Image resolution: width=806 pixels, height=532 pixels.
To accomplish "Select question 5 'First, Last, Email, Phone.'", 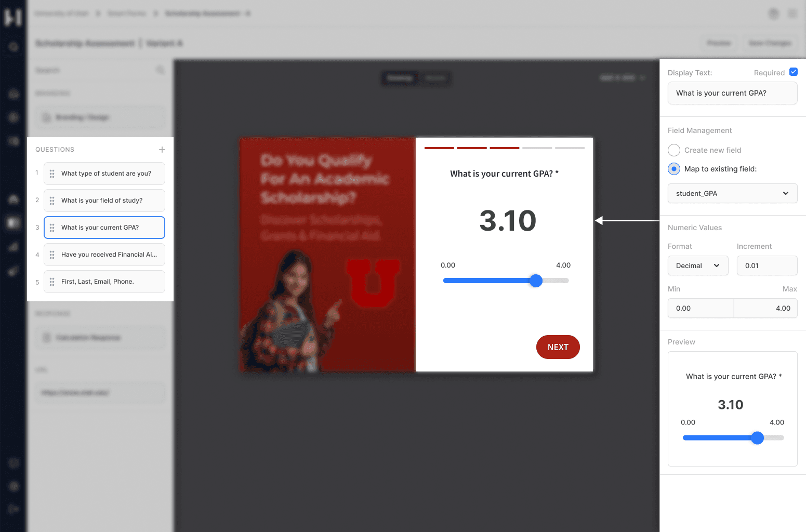I will pos(104,282).
